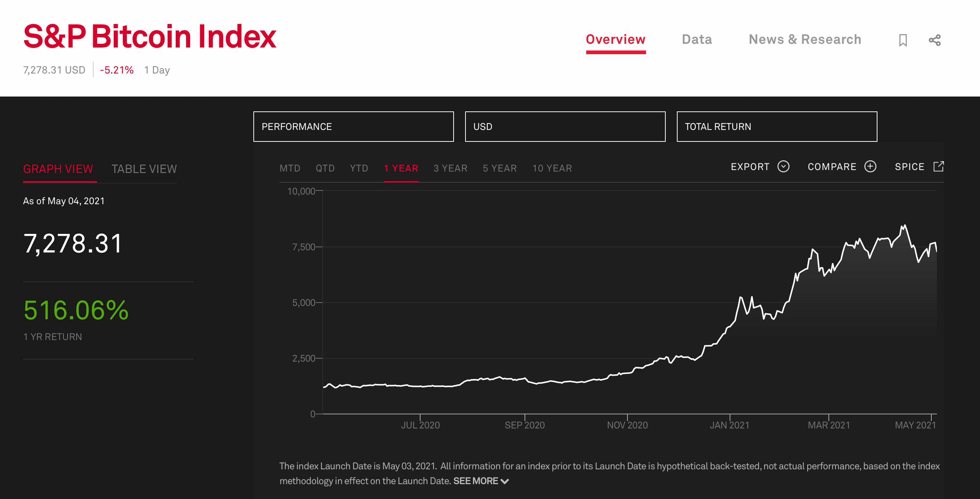Expand the SEE MORE chevron
The height and width of the screenshot is (499, 980).
tap(505, 482)
